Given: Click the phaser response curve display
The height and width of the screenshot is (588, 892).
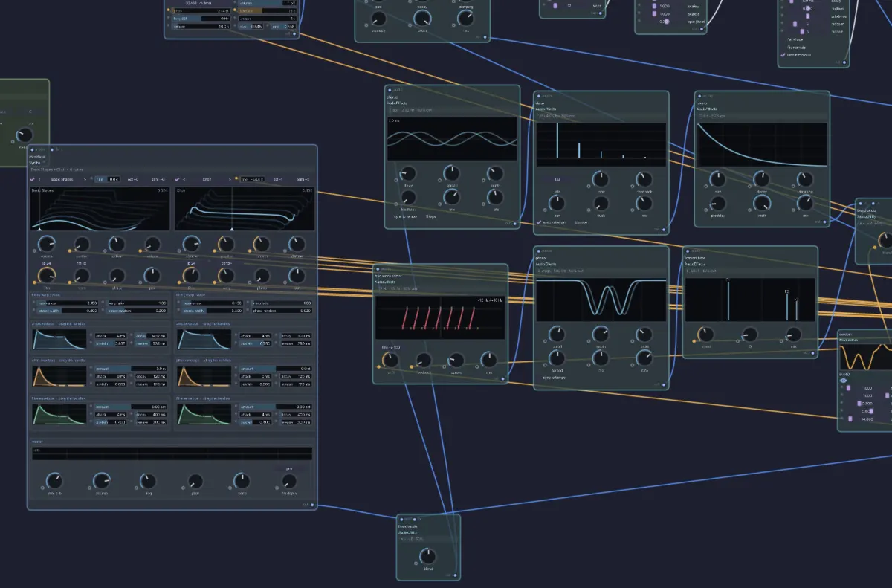Looking at the screenshot, I should (x=601, y=300).
